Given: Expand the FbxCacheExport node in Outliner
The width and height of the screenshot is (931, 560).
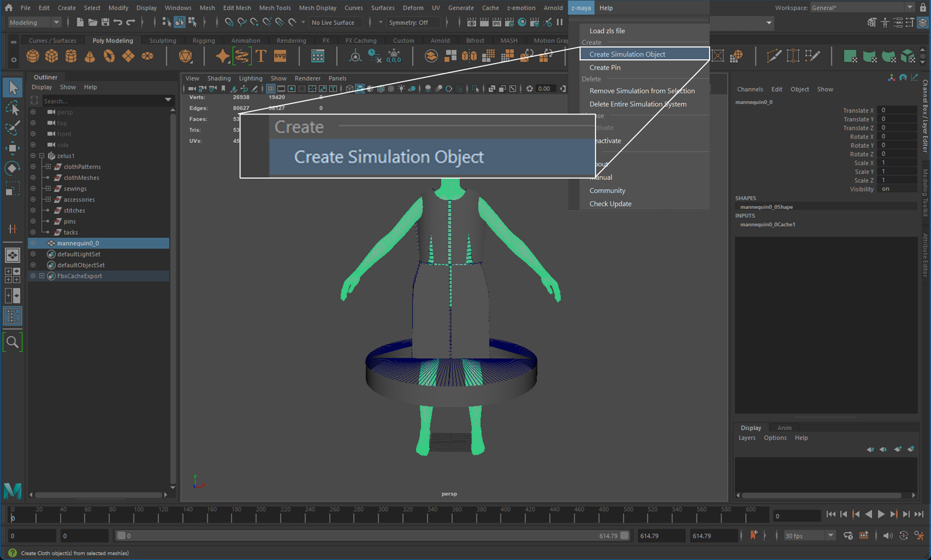Looking at the screenshot, I should tap(42, 276).
